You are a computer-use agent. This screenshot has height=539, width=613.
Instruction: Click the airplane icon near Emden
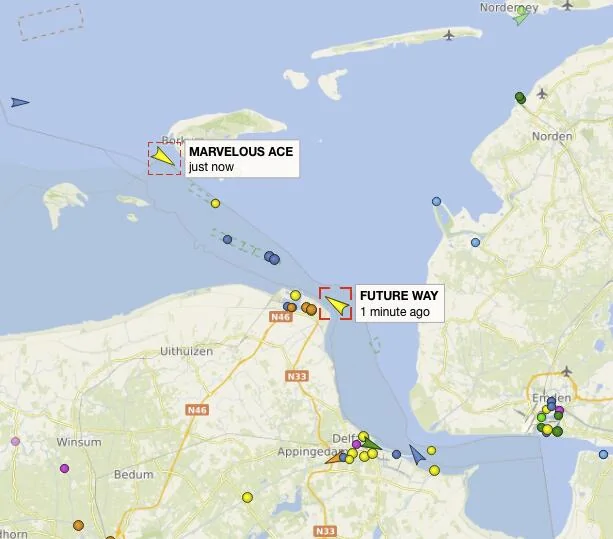[566, 371]
